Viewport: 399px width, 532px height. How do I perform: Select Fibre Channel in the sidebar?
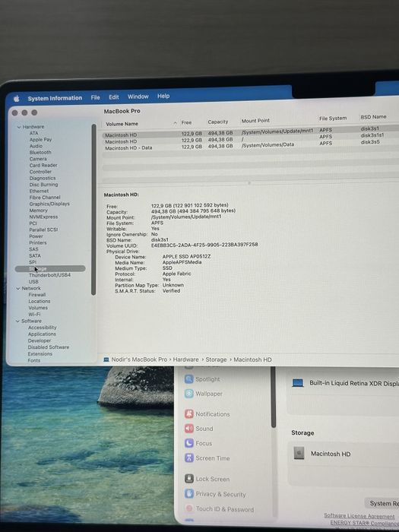[x=45, y=198]
